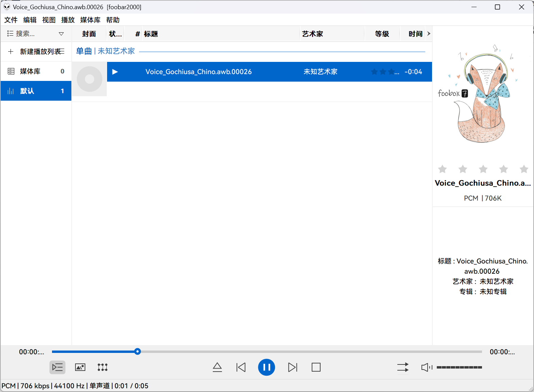Open the 帮助 menu
The width and height of the screenshot is (534, 392).
click(113, 20)
